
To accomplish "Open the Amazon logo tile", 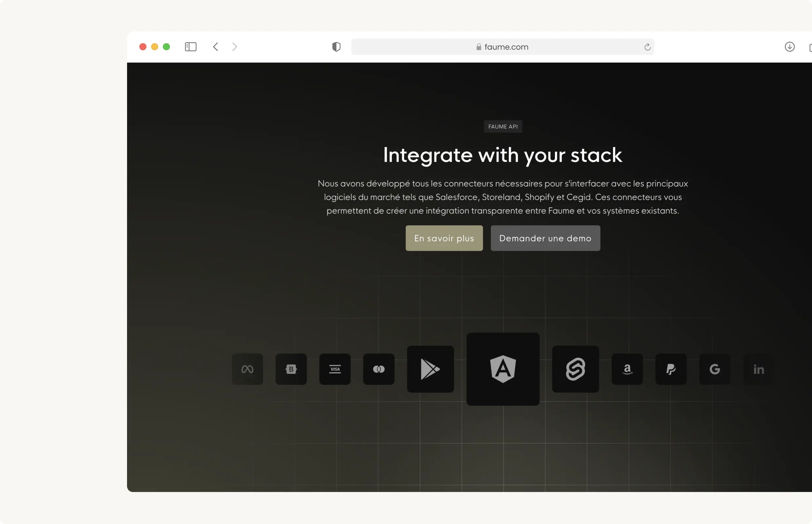I will coord(627,369).
